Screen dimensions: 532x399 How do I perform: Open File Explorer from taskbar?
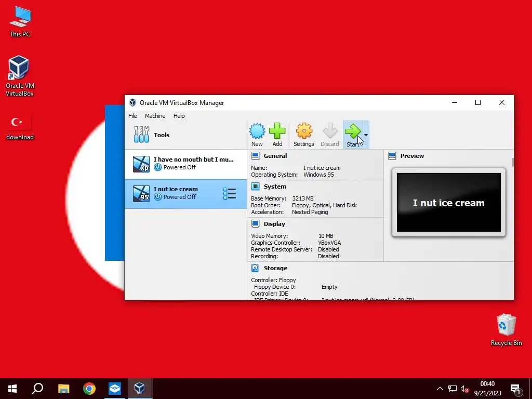pos(63,389)
